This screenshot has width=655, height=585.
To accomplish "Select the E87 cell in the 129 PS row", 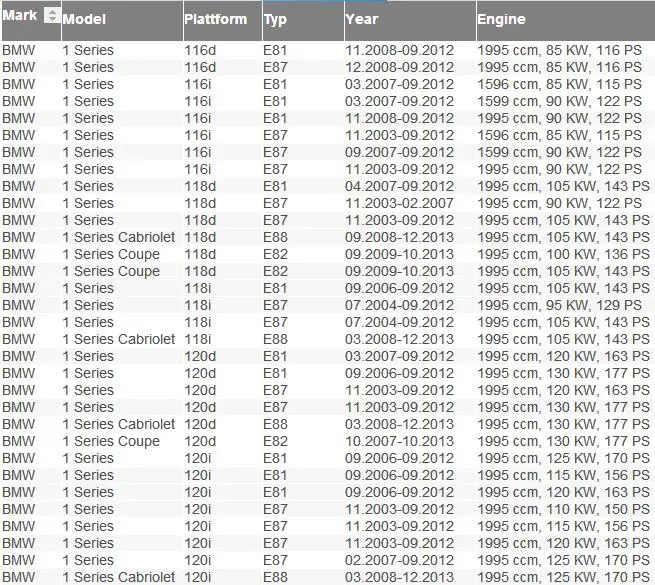I will (275, 305).
